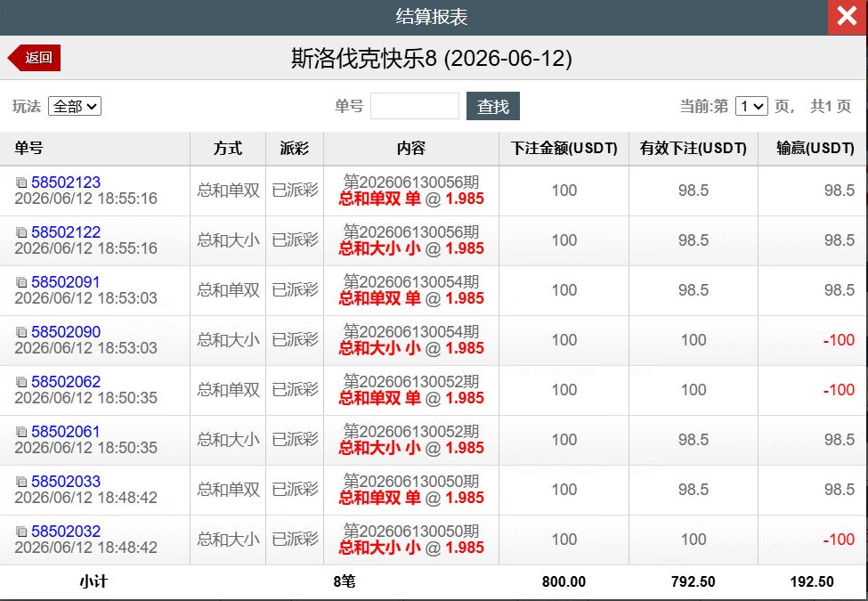Click the 8笔 count in subtotal row
The width and height of the screenshot is (868, 601).
345,581
